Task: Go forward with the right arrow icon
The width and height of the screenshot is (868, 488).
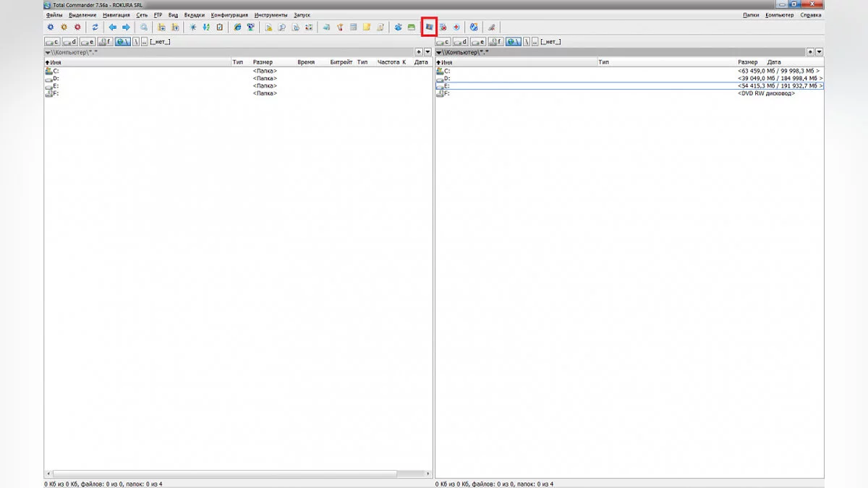Action: (x=126, y=27)
